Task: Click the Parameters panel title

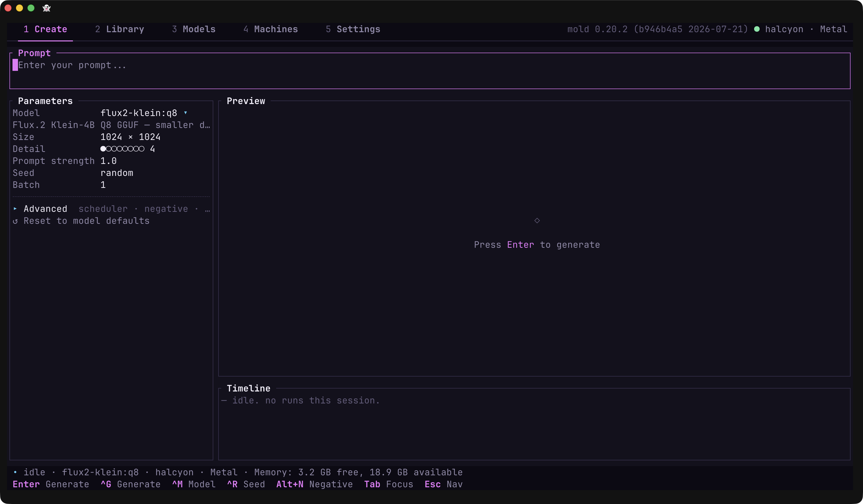Action: pos(45,101)
